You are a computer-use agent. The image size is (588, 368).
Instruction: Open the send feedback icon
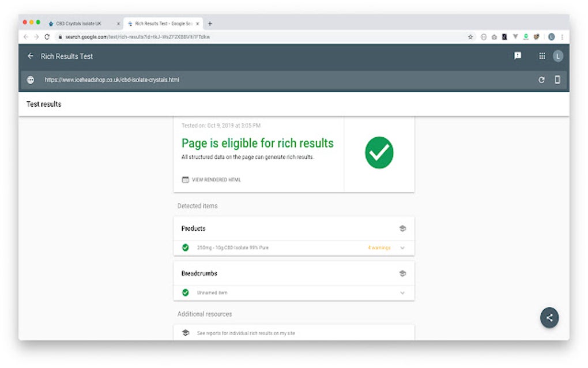[517, 56]
